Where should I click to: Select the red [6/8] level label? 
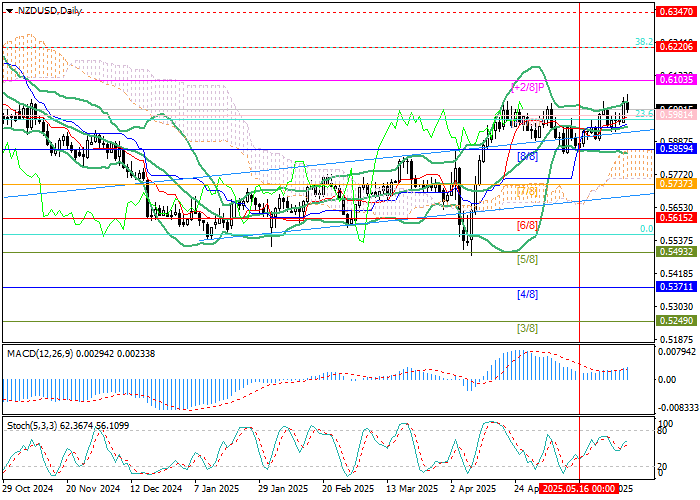click(527, 226)
